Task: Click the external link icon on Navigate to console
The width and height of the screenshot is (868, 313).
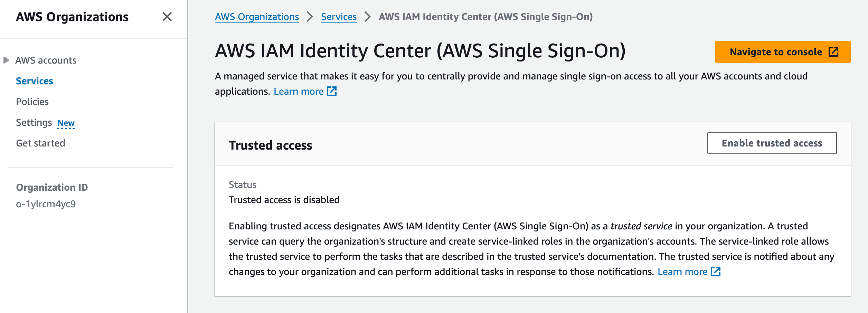Action: point(833,52)
